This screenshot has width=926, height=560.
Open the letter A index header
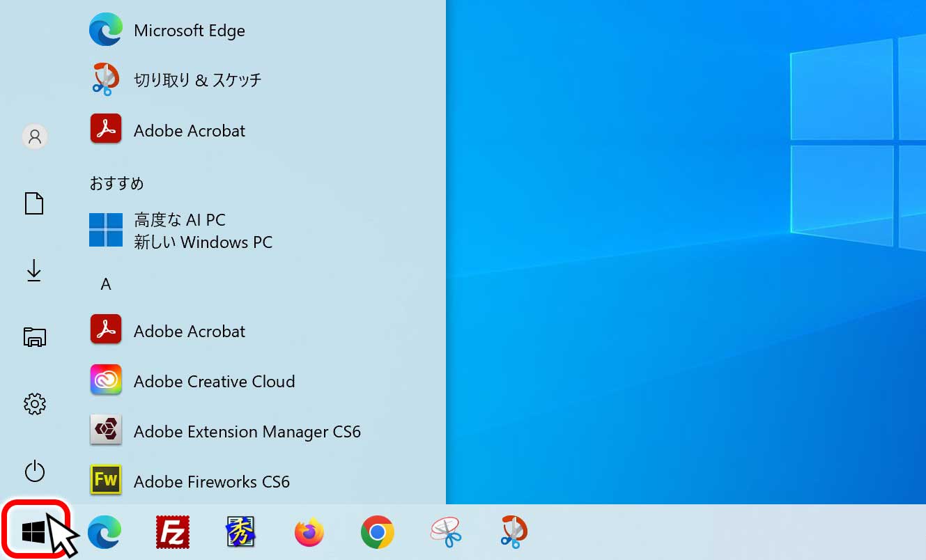pyautogui.click(x=106, y=284)
